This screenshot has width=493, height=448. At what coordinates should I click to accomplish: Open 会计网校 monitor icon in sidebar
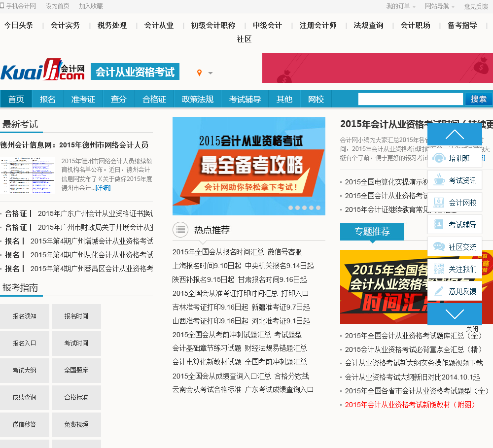click(x=439, y=203)
